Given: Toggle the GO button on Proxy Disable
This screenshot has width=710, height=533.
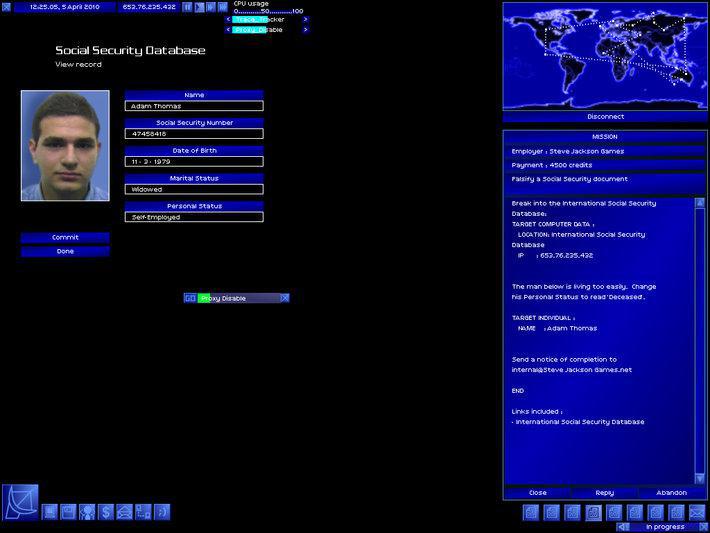Looking at the screenshot, I should (190, 298).
